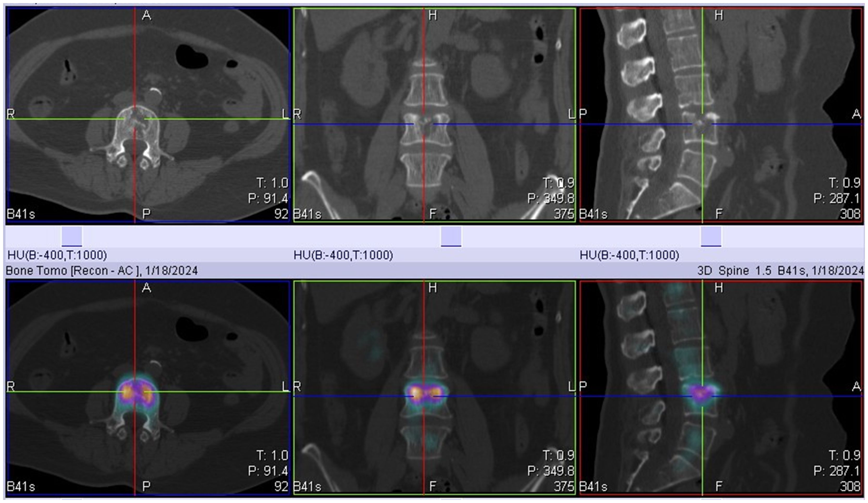Click the HU(B:-400,T:1000) label under axial column
This screenshot has width=868, height=503.
(x=57, y=255)
